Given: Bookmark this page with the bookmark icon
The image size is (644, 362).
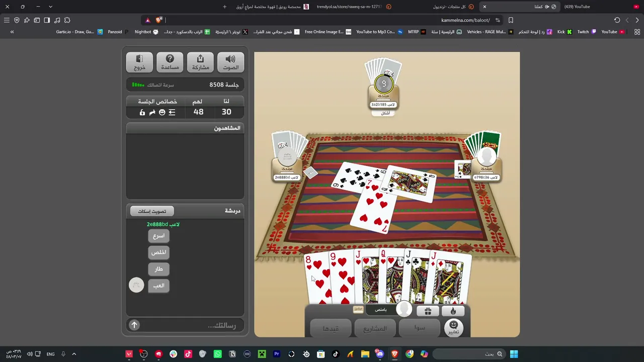Looking at the screenshot, I should [511, 20].
